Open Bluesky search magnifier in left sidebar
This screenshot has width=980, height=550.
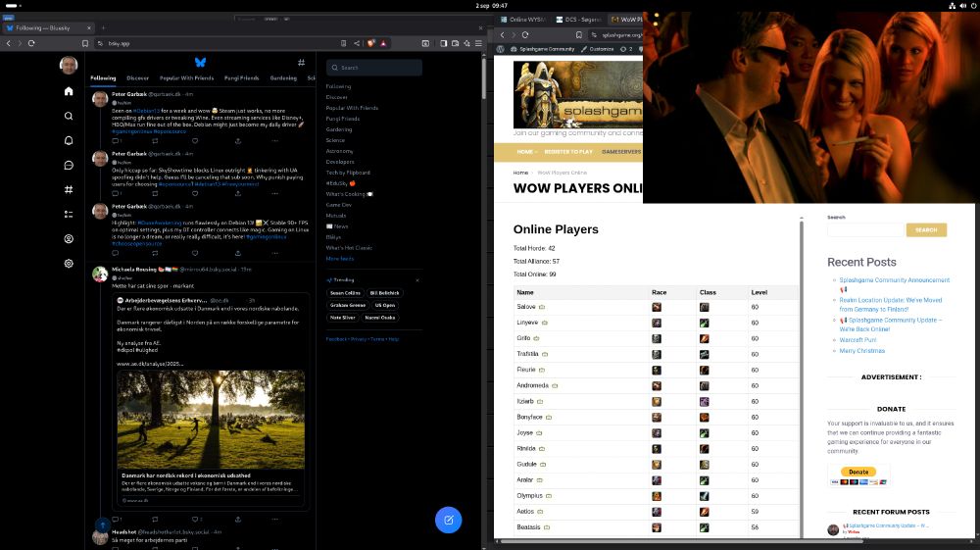tap(69, 116)
